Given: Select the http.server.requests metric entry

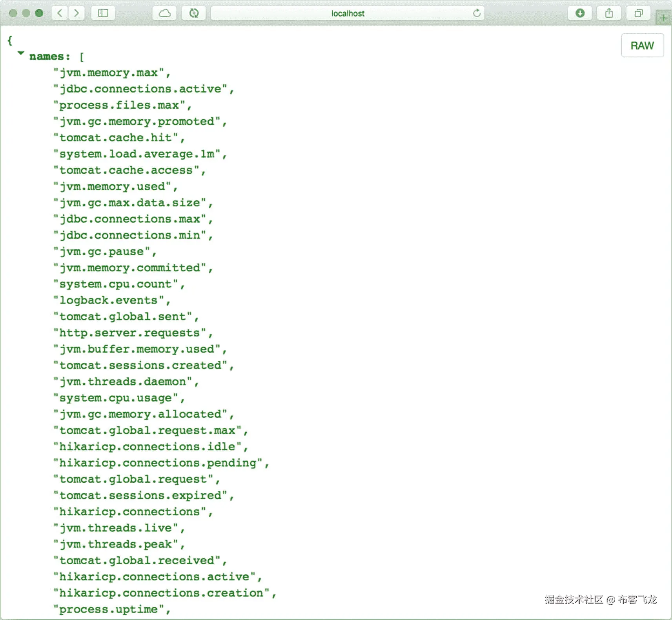Looking at the screenshot, I should [133, 333].
